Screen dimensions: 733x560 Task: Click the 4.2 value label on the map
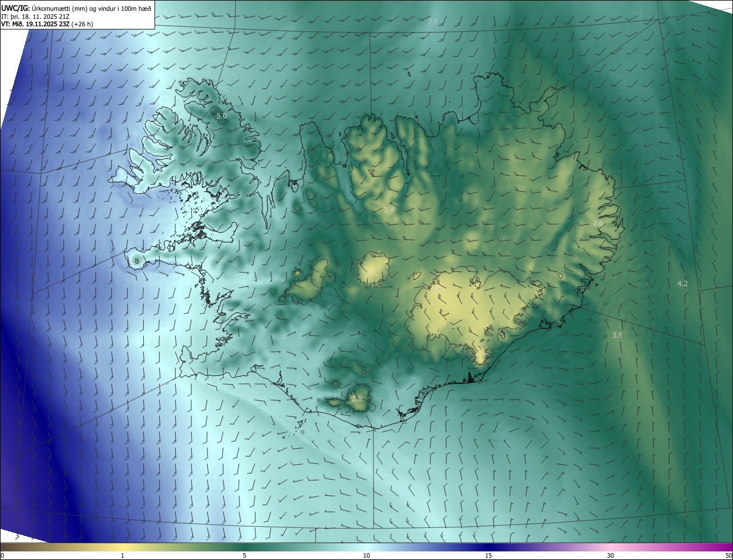pyautogui.click(x=683, y=283)
